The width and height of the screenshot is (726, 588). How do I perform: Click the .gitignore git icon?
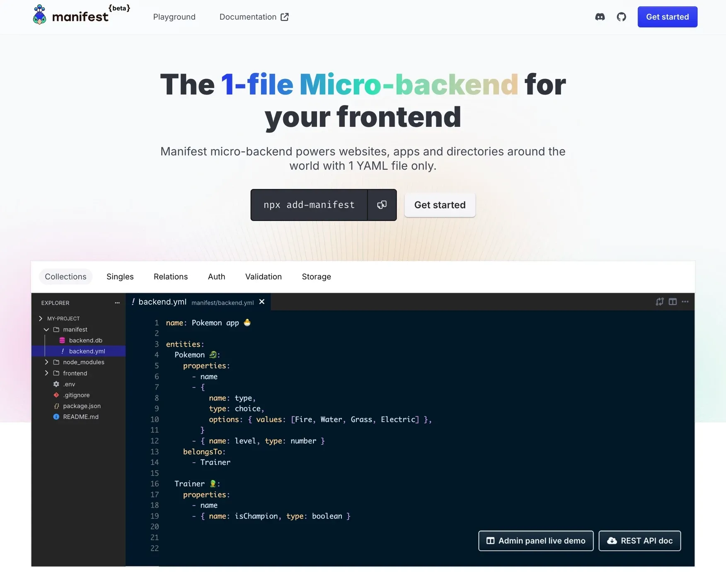tap(56, 395)
